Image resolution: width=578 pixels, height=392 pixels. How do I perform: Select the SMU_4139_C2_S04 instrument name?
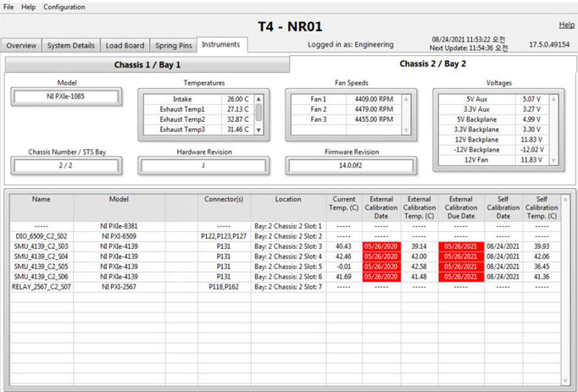(42, 257)
